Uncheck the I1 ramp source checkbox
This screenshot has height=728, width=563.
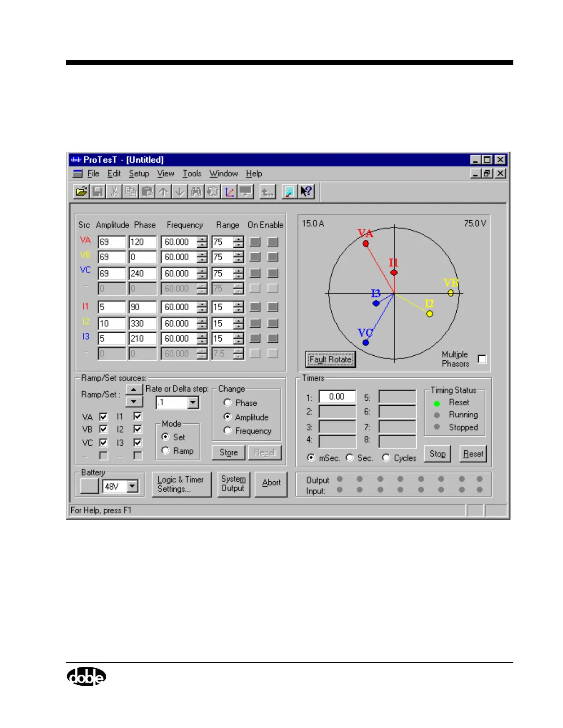coord(138,416)
